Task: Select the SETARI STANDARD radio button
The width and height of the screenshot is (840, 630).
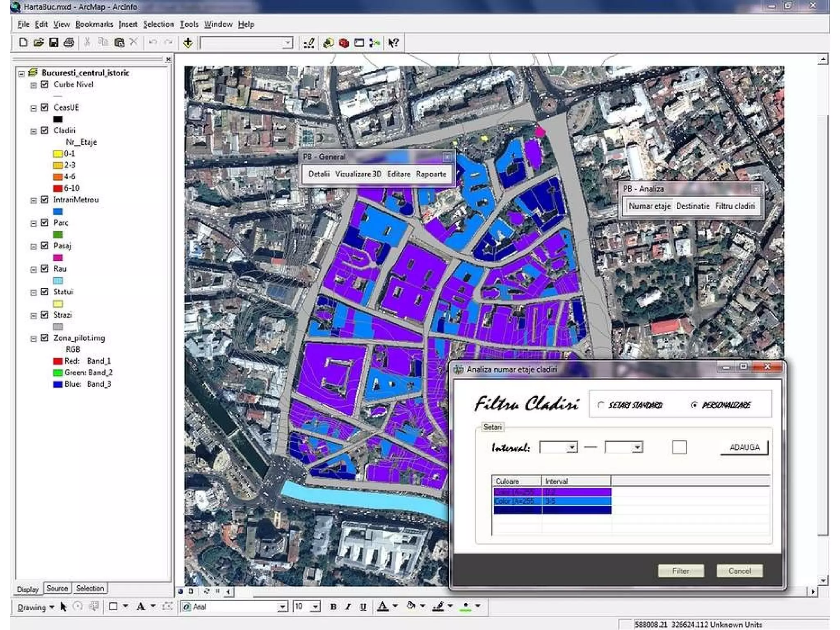Action: coord(601,405)
